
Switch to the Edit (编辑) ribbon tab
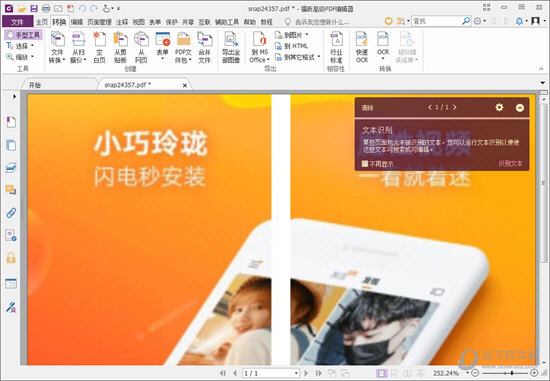pos(77,22)
